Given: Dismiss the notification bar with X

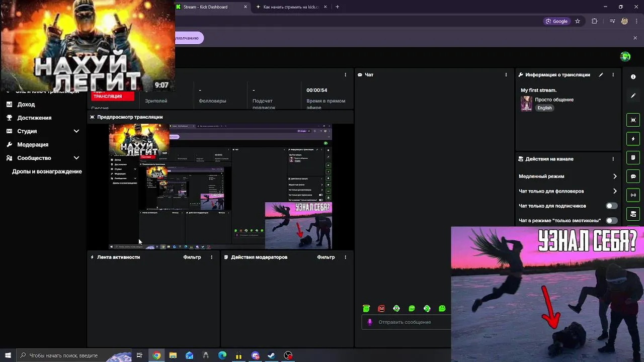Looking at the screenshot, I should coord(635,38).
